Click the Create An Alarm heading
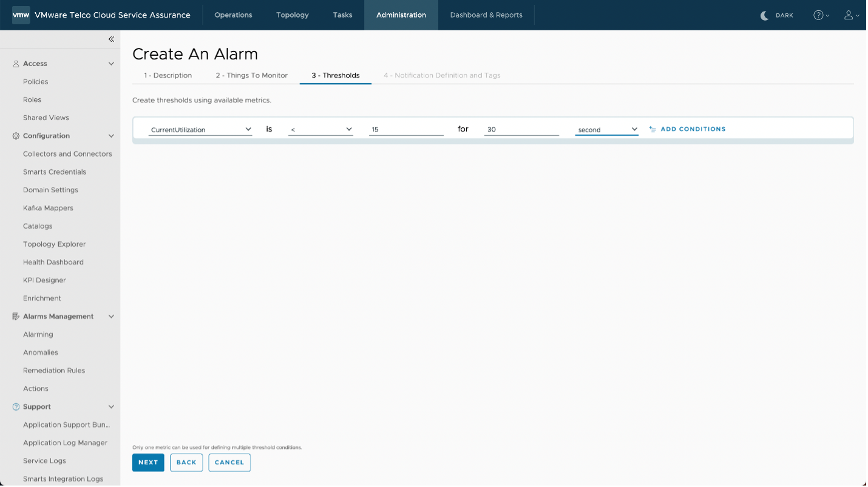Image resolution: width=868 pixels, height=487 pixels. [195, 54]
